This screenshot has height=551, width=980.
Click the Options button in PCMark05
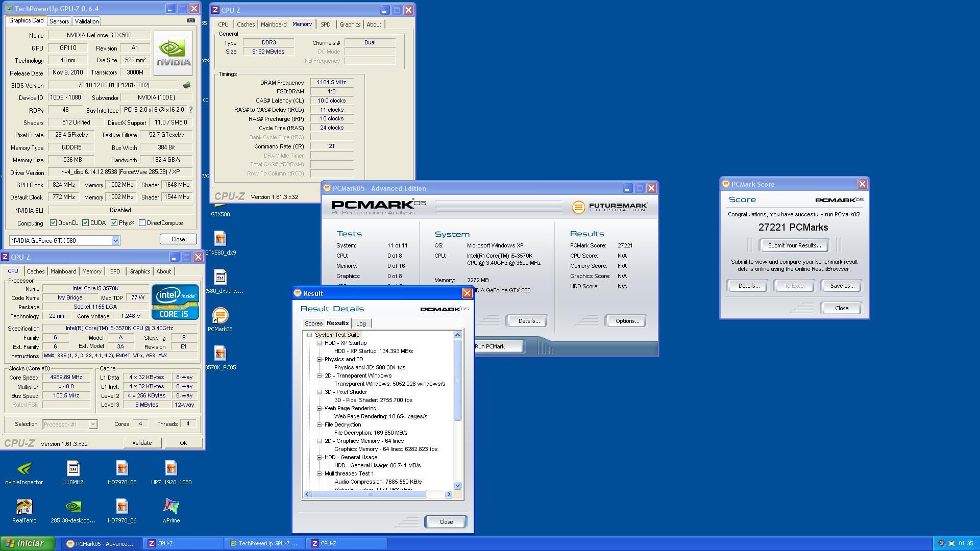[x=627, y=321]
